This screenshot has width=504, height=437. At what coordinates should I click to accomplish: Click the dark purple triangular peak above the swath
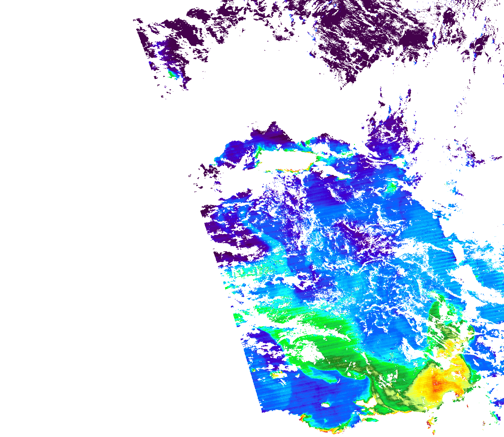point(273,131)
